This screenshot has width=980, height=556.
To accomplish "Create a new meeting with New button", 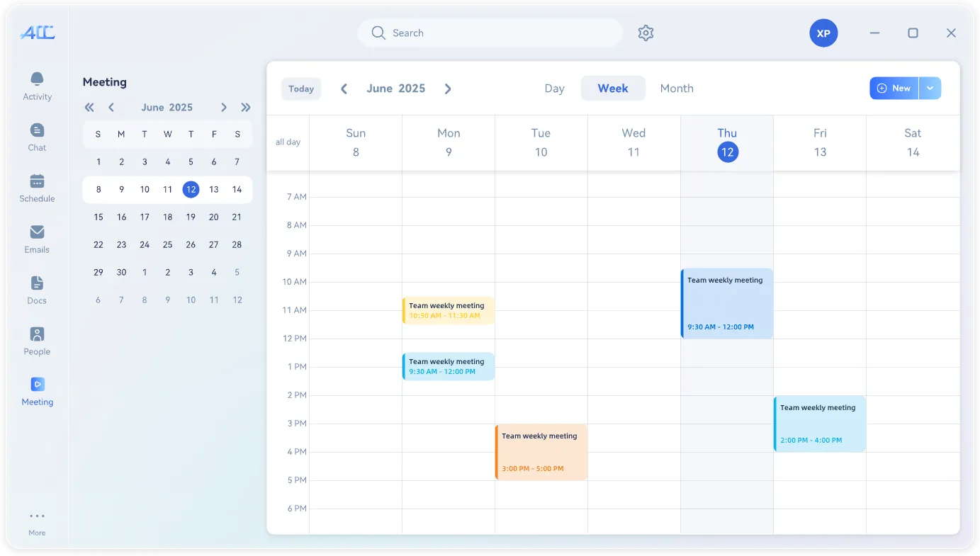I will [x=894, y=89].
